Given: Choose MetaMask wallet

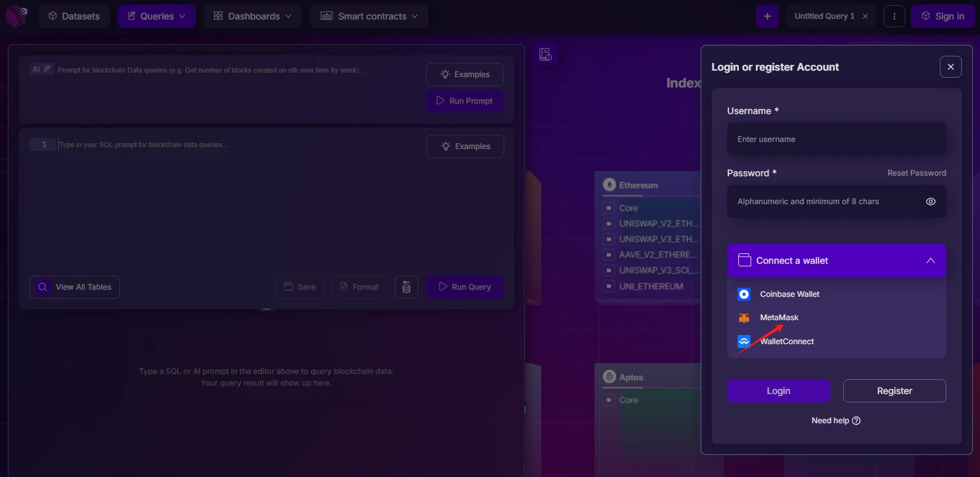Looking at the screenshot, I should click(x=778, y=318).
